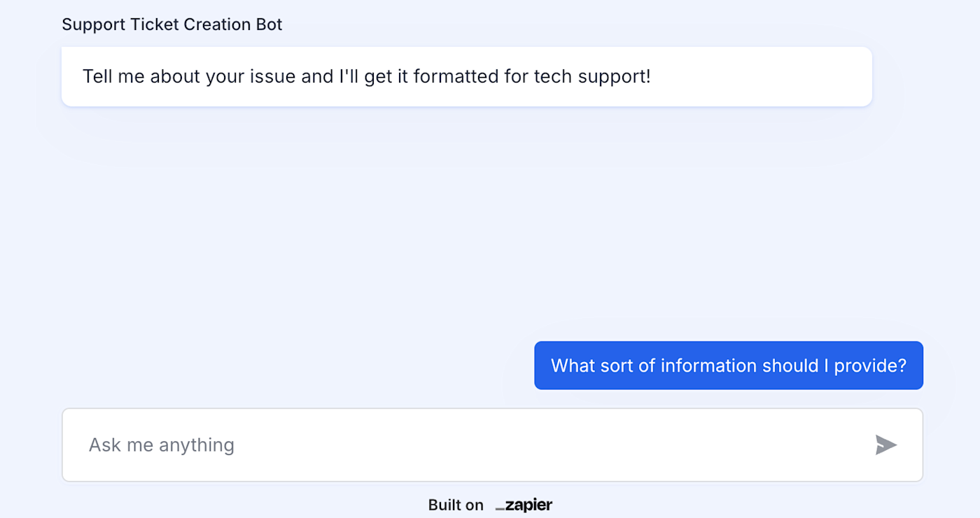980x518 pixels.
Task: Send the message with the arrow button
Action: tap(885, 444)
